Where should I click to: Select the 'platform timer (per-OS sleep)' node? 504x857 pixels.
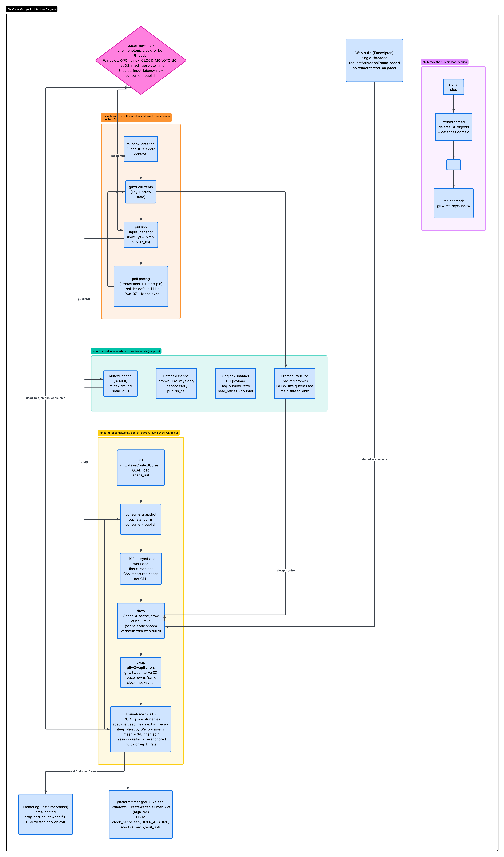click(x=141, y=815)
